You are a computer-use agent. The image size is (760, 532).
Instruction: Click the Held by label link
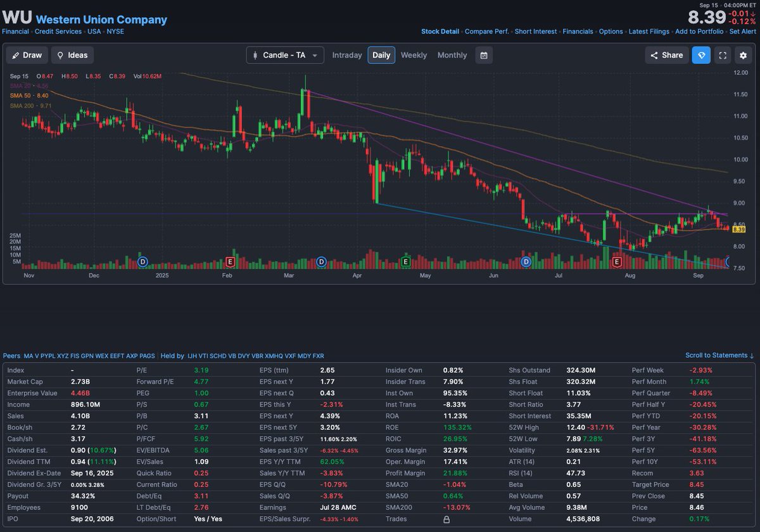[x=173, y=356]
